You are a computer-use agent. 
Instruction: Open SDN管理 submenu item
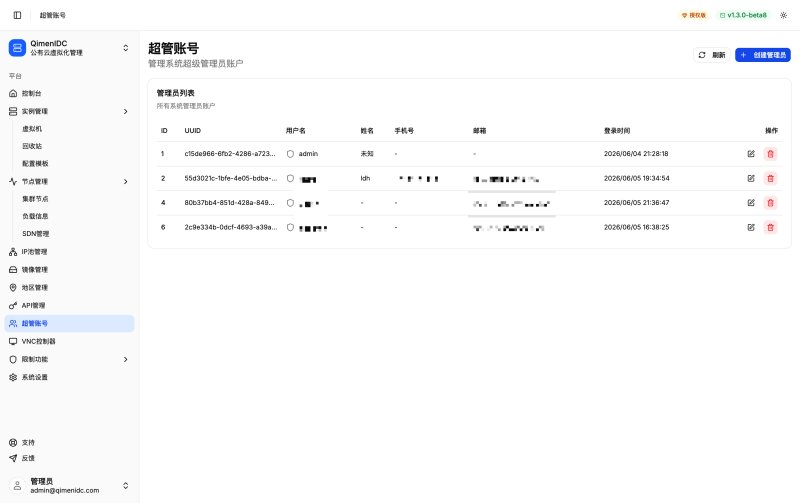click(x=36, y=234)
